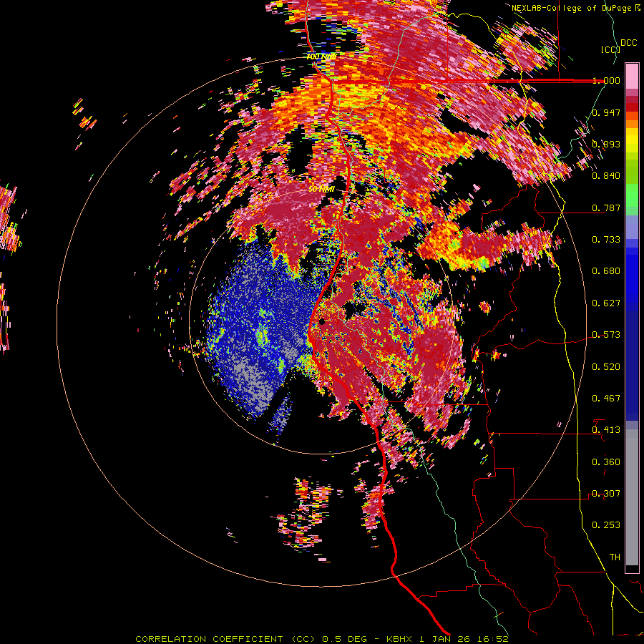This screenshot has height=644, width=644.
Task: Pick the periwinkle segment of the color bar
Action: click(x=632, y=227)
